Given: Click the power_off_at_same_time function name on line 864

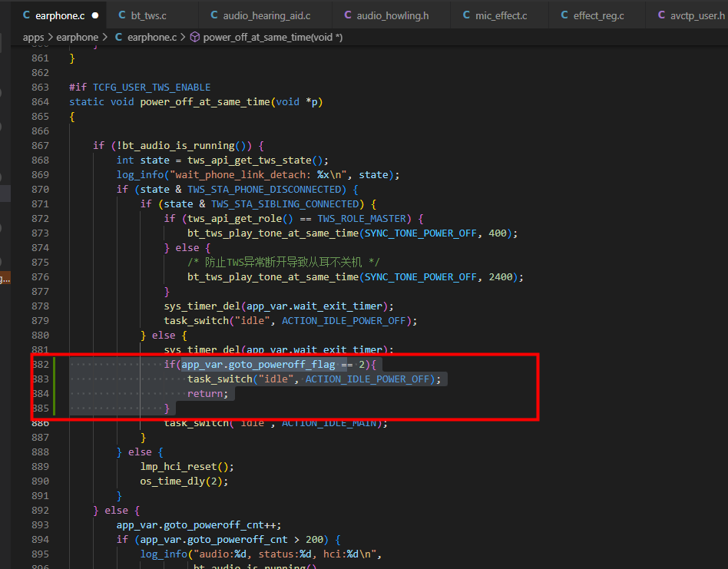Looking at the screenshot, I should [205, 101].
